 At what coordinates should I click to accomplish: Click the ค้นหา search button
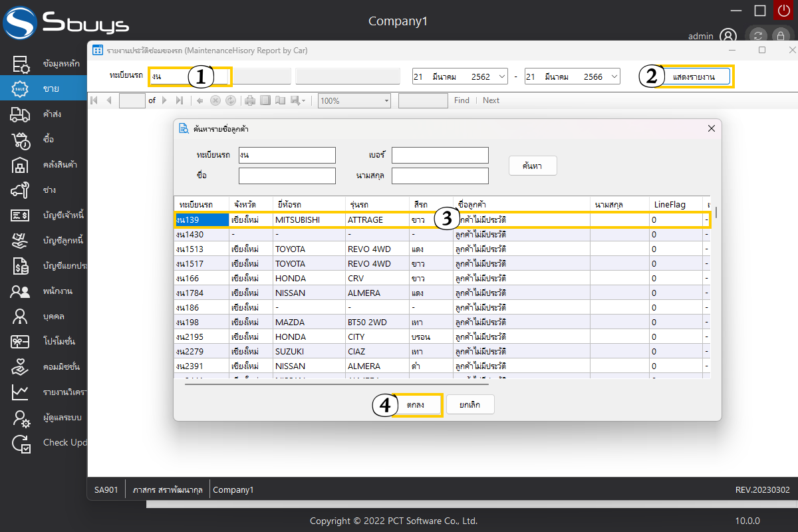532,166
